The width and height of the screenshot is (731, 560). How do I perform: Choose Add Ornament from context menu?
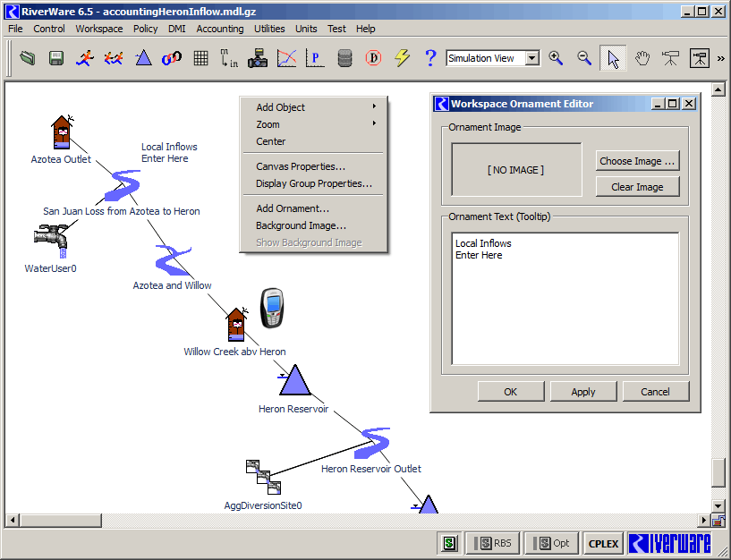[x=315, y=208]
